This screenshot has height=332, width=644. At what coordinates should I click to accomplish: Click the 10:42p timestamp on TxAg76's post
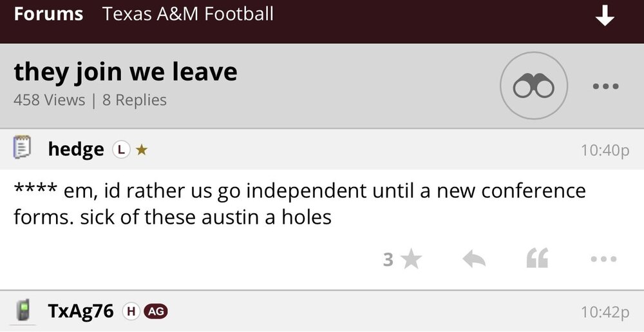[605, 312]
